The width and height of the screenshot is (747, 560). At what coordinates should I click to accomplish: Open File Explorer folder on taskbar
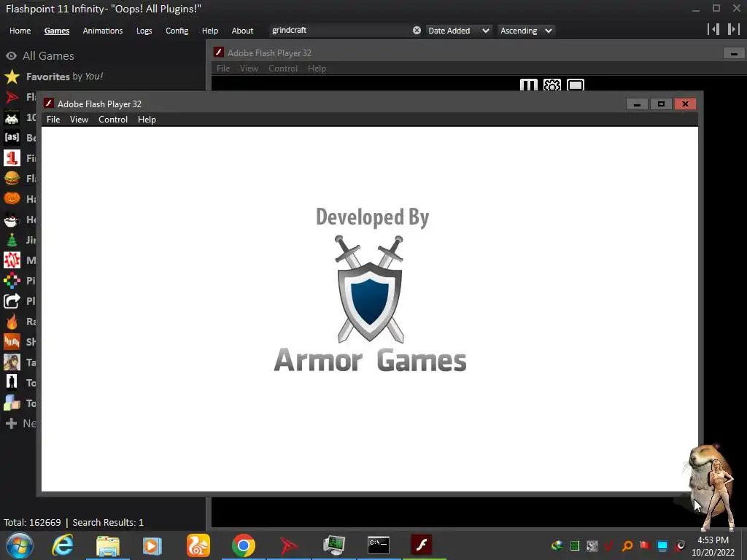pos(108,545)
